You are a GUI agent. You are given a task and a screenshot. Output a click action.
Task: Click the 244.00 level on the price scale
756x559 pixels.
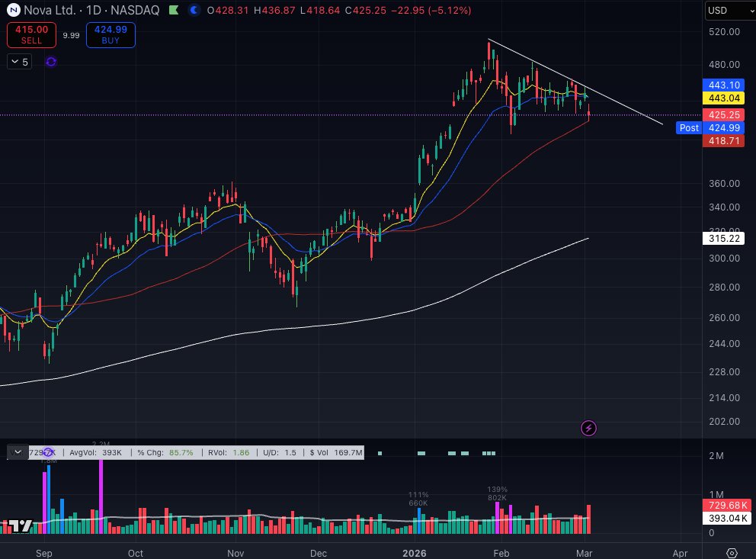click(724, 343)
